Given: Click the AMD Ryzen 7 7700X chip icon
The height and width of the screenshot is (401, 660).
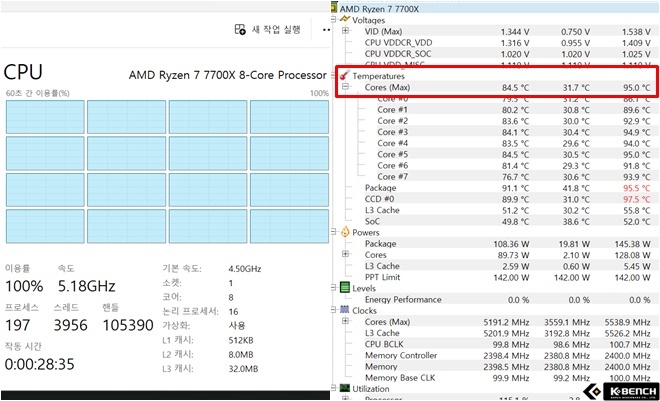Looking at the screenshot, I should [x=335, y=7].
